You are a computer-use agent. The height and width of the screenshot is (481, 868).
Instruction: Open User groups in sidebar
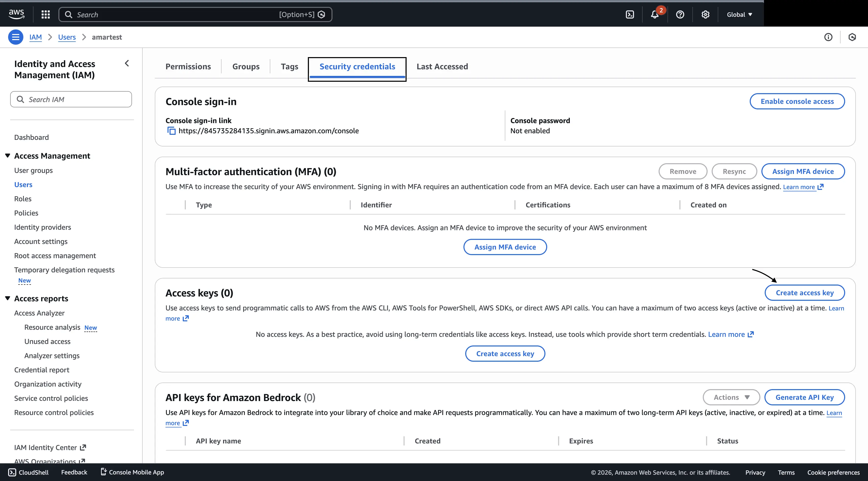[x=33, y=170]
